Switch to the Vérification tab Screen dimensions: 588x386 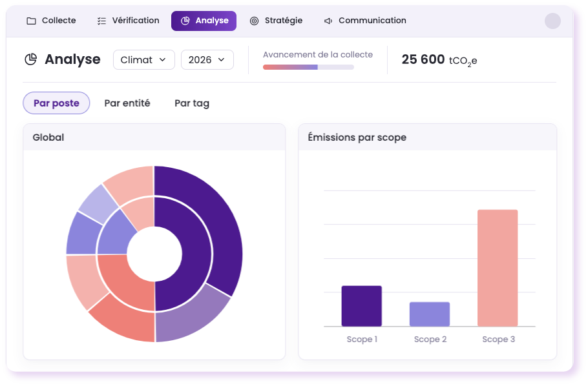point(128,21)
